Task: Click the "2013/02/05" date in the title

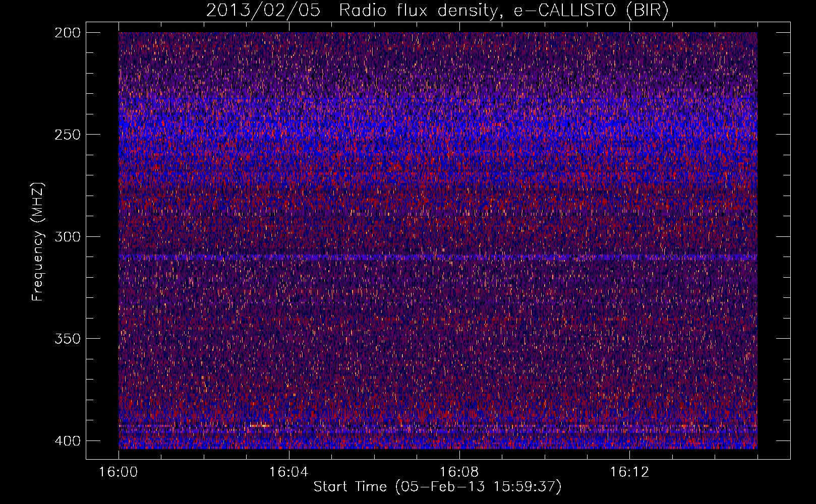Action: tap(263, 11)
